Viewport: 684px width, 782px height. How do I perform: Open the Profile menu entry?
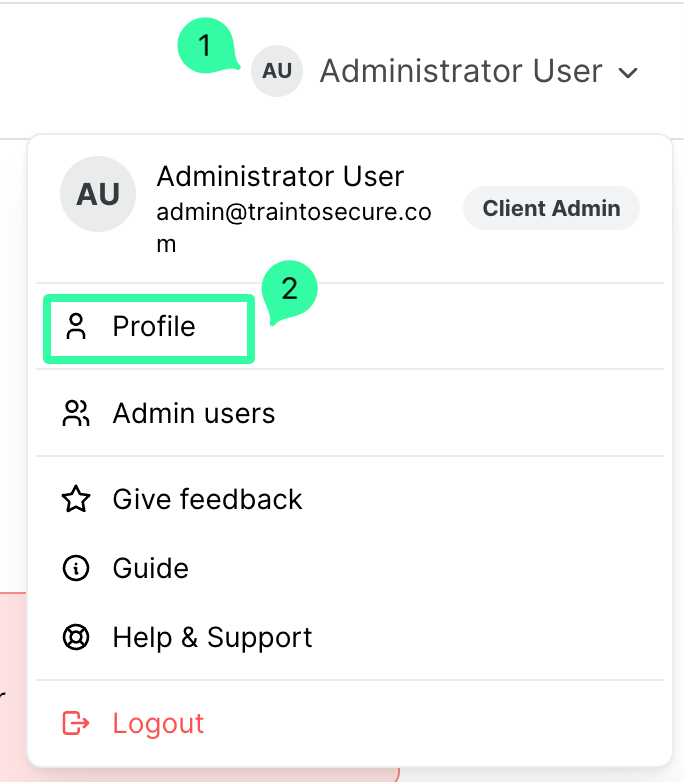[154, 327]
